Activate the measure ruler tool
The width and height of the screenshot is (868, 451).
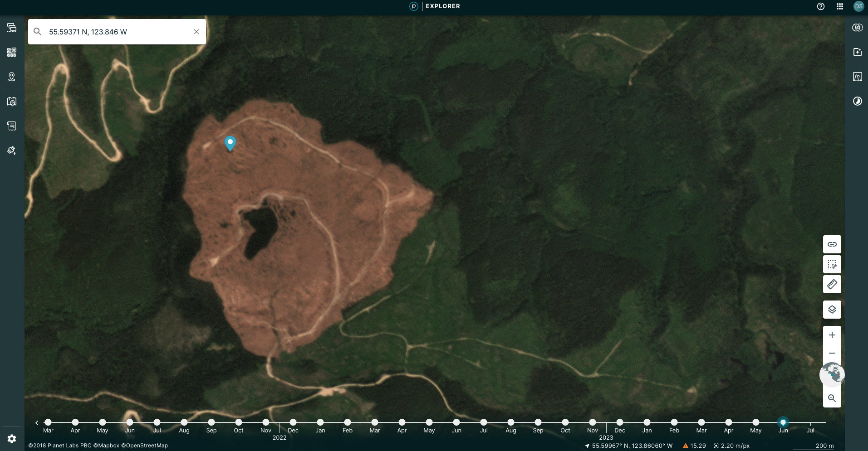[x=832, y=284]
